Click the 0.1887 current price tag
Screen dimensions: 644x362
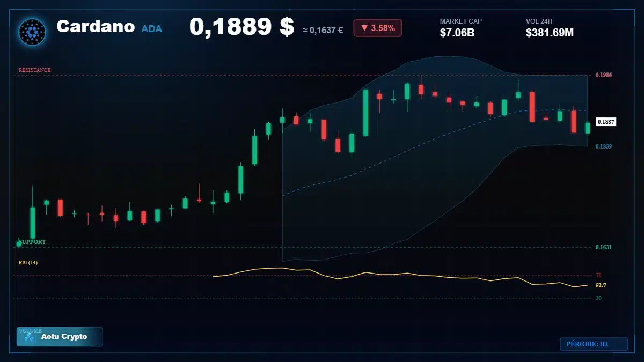pos(606,122)
